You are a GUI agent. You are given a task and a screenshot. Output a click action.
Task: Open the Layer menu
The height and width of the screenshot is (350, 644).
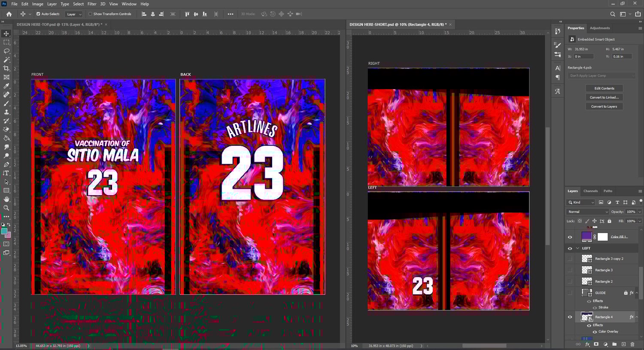click(x=52, y=4)
